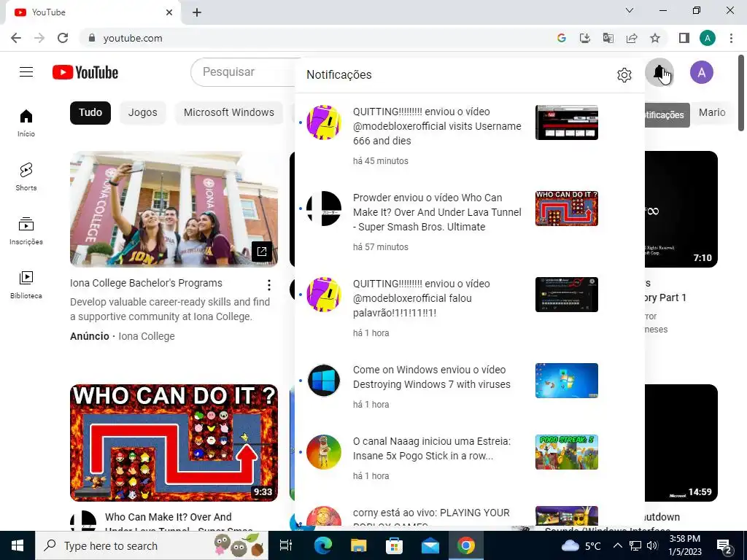Click the Username 666 notification thumbnail
Viewport: 747px width, 560px height.
(x=566, y=122)
